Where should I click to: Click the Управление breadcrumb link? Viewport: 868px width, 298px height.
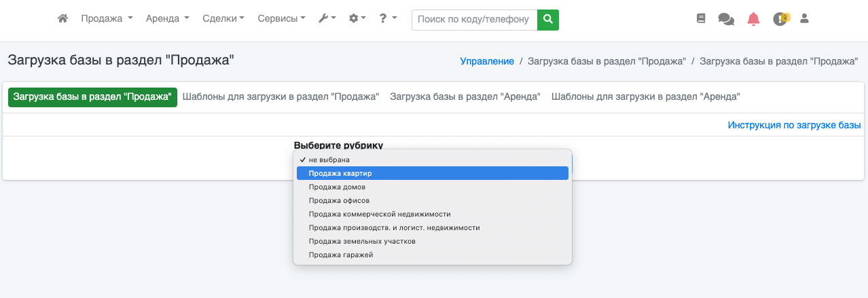(487, 61)
